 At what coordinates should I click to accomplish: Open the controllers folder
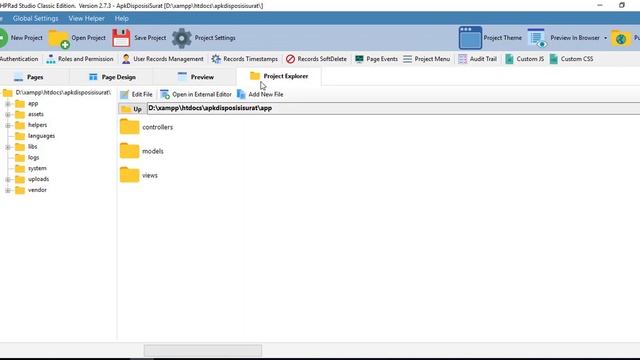tap(147, 127)
